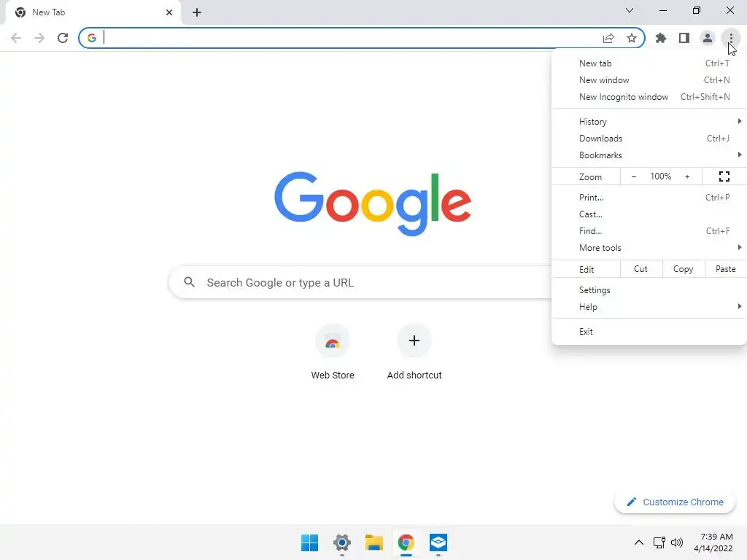Show hidden tray icons chevron
Screen dimensions: 747x560
639,542
